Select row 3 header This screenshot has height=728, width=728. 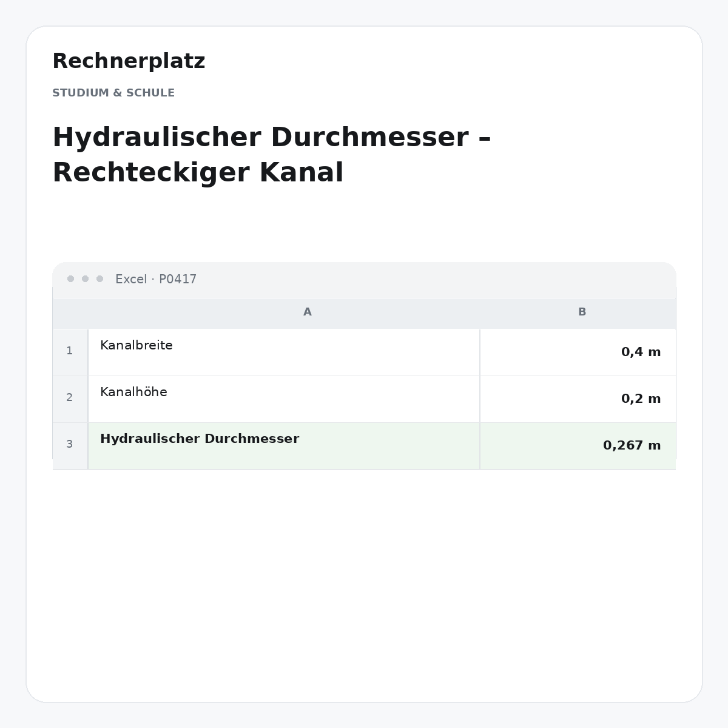(70, 445)
